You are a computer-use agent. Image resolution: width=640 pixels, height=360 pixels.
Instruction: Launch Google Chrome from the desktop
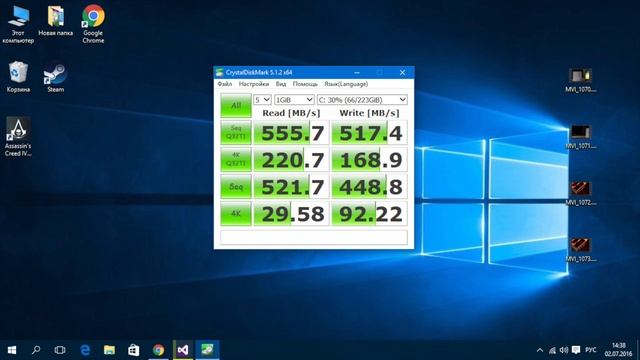[x=93, y=24]
